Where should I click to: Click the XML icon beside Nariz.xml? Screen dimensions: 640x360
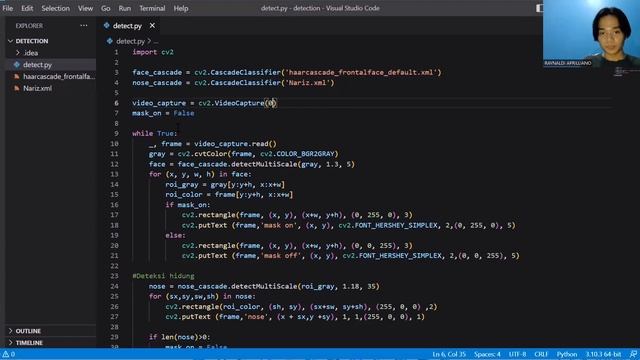(17, 88)
